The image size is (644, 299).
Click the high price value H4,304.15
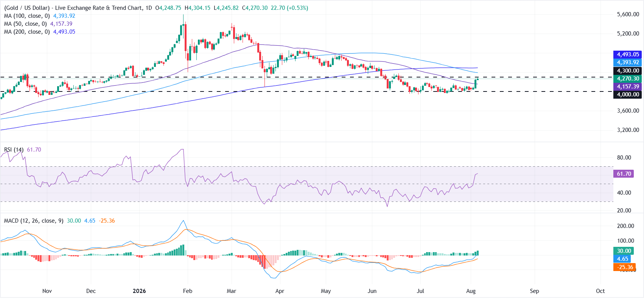pyautogui.click(x=198, y=8)
